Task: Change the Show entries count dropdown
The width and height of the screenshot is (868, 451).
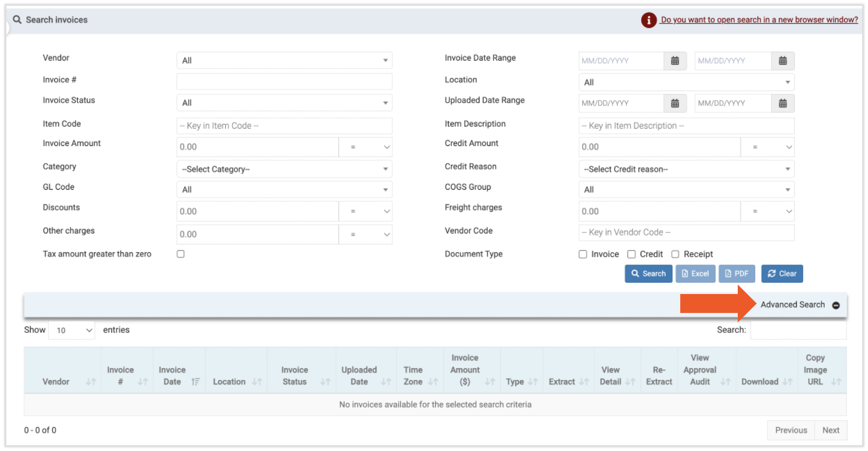Action: 72,330
